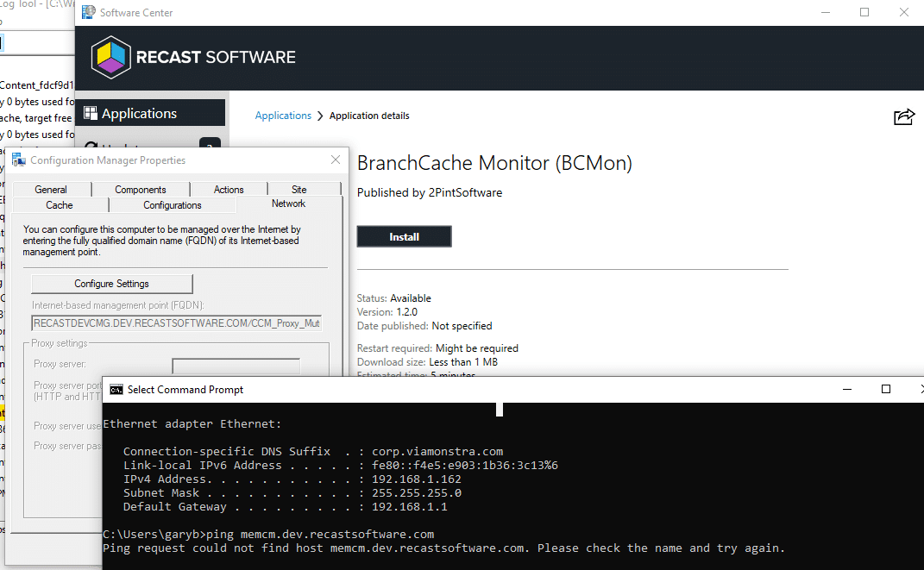Open the Components tab
This screenshot has height=570, width=924.
(x=140, y=190)
